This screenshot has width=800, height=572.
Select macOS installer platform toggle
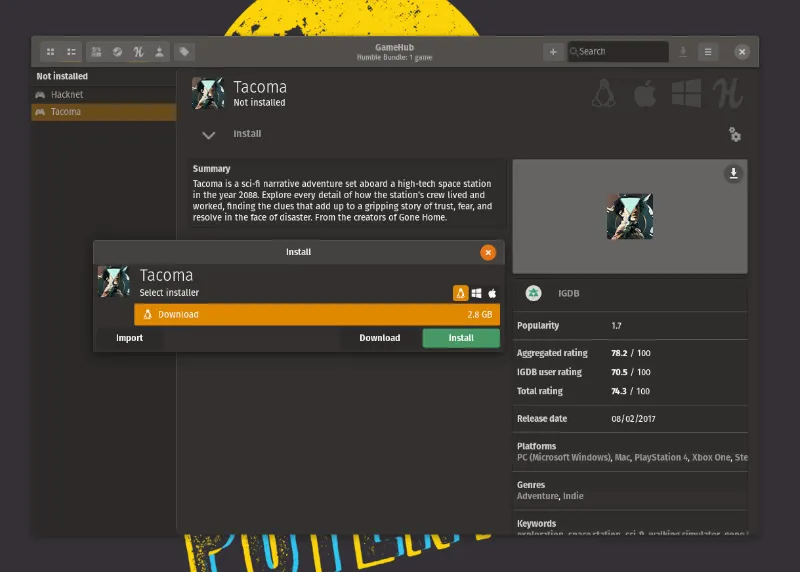pyautogui.click(x=492, y=293)
